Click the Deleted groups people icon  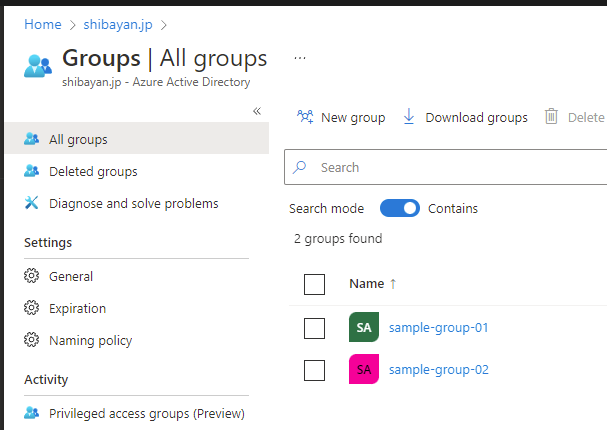[31, 171]
